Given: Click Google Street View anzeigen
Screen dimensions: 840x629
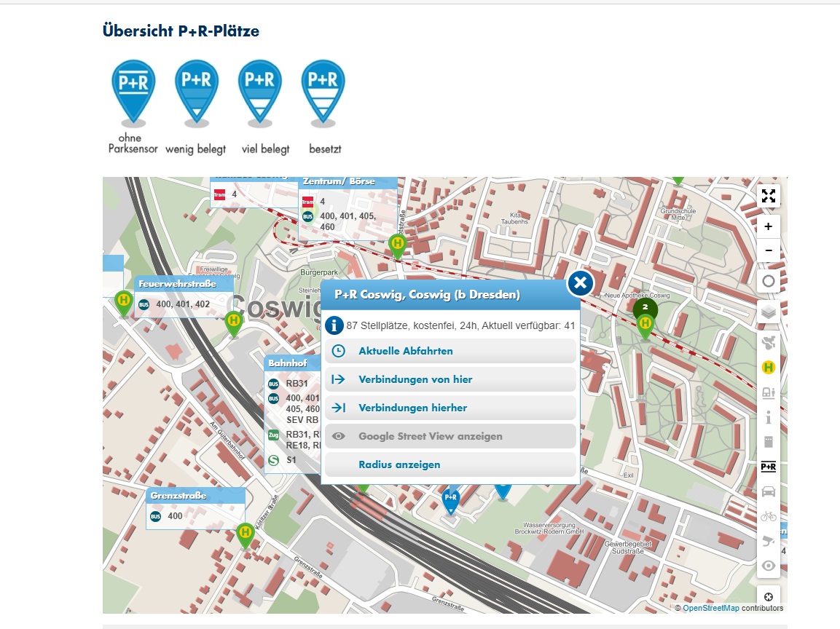Looking at the screenshot, I should [430, 437].
